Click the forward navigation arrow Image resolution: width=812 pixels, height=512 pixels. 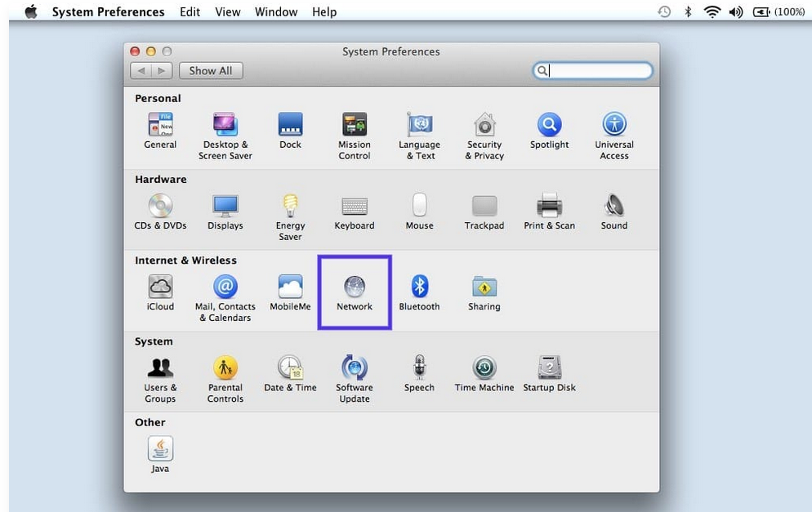point(162,71)
